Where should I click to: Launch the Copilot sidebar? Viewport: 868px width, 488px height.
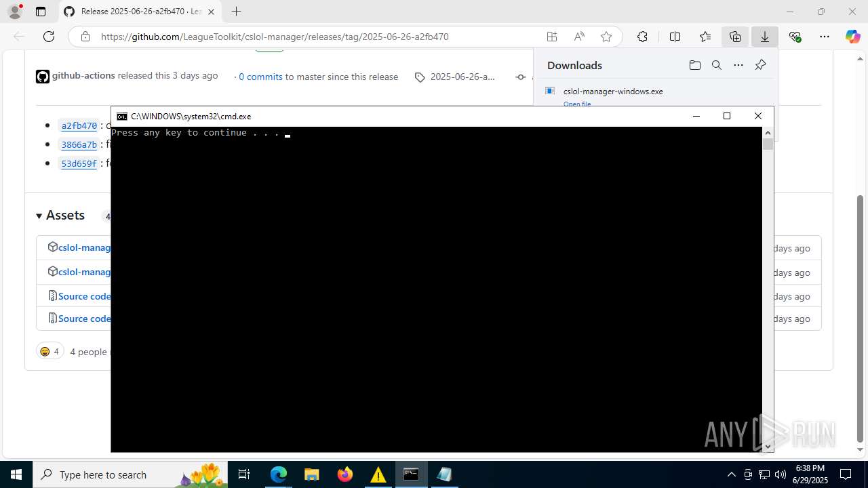point(852,37)
